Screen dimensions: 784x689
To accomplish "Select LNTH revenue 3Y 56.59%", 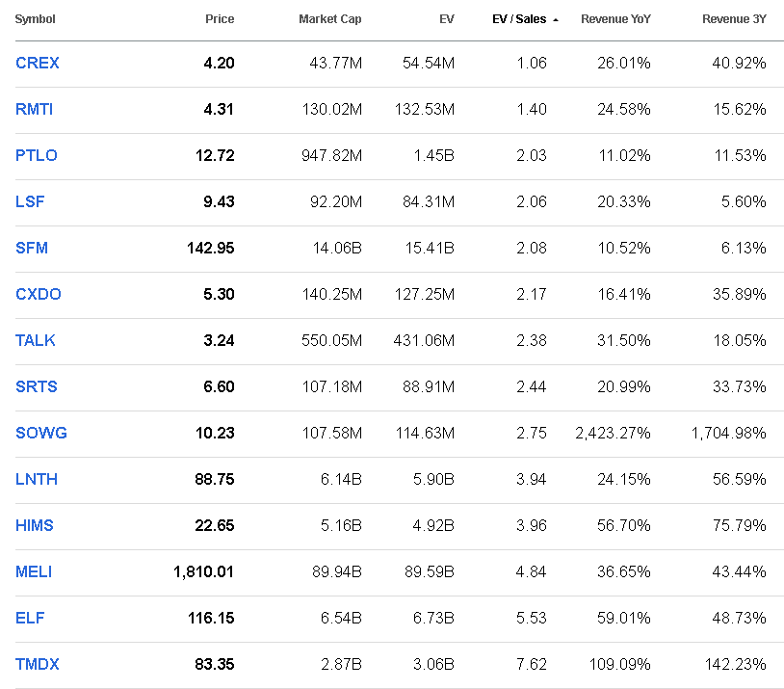I will (x=740, y=479).
